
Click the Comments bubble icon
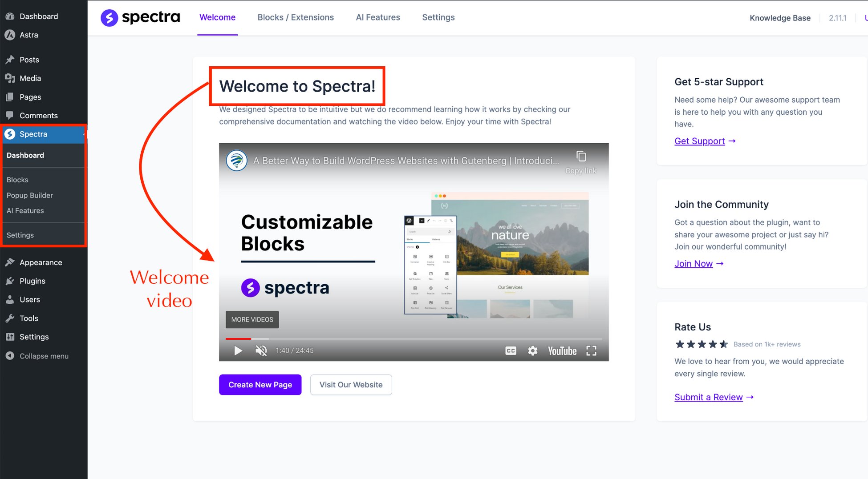pos(10,116)
